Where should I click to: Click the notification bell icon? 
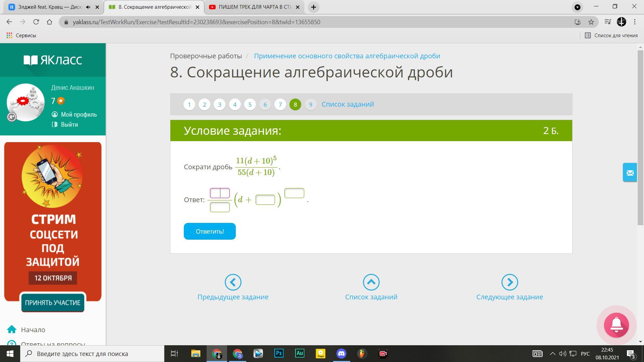click(616, 325)
